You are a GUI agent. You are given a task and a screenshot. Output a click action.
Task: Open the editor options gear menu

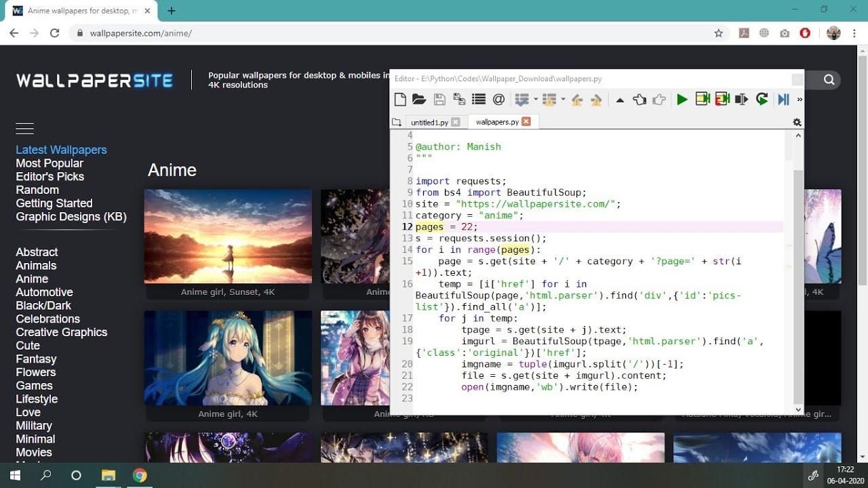click(797, 123)
